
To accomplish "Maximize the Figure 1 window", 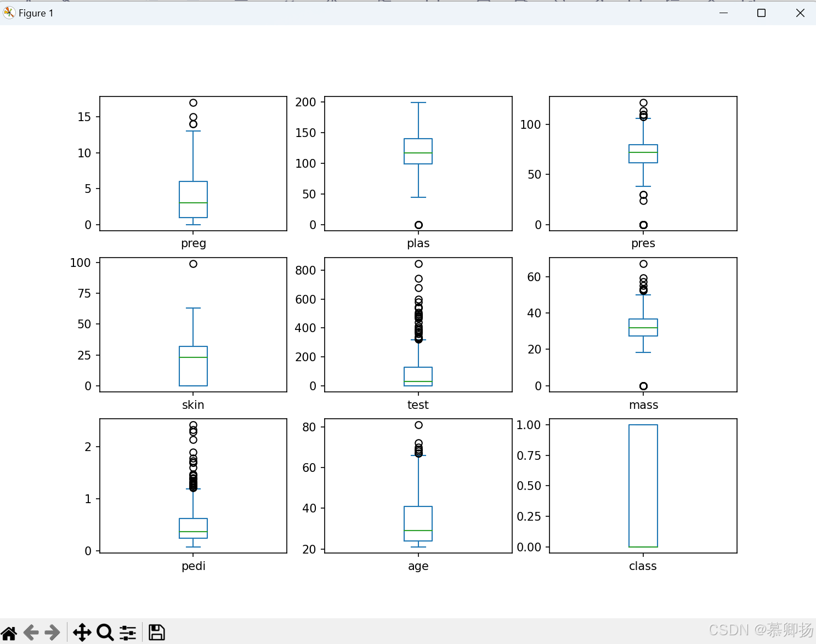I will point(761,13).
